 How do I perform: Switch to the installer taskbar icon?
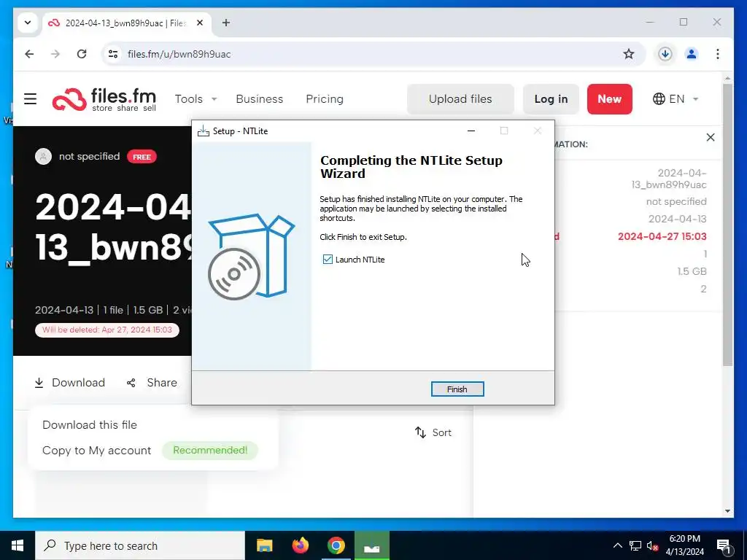coord(371,545)
